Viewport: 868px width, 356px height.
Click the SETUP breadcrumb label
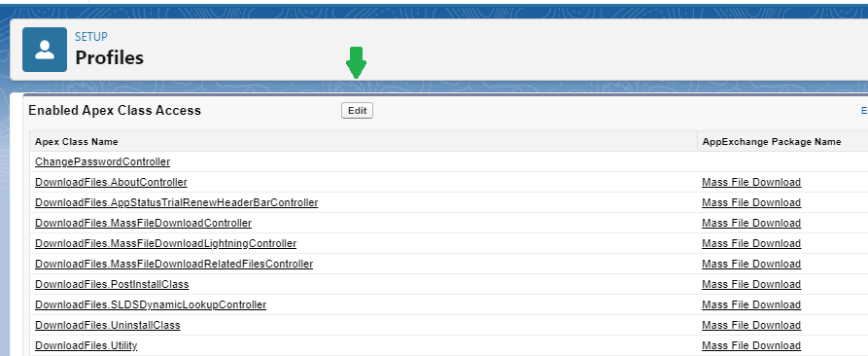pos(91,37)
